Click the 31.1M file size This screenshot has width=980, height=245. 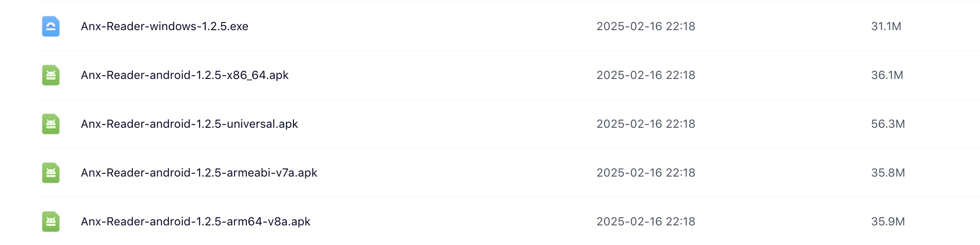click(x=886, y=26)
